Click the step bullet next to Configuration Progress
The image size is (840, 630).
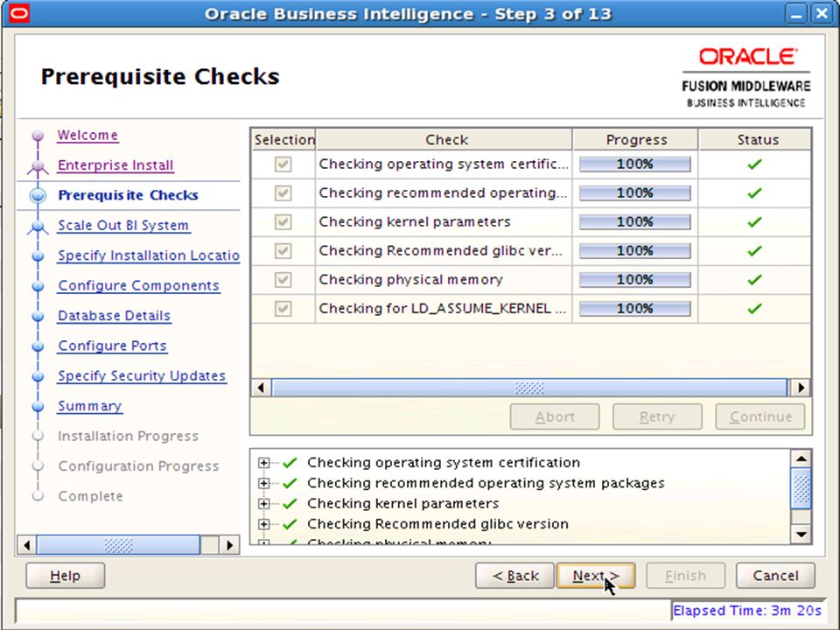click(x=38, y=466)
